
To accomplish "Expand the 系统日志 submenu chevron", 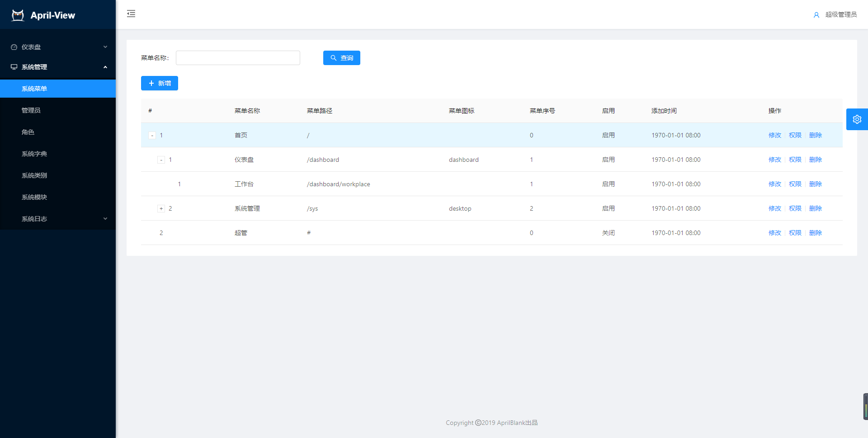I will point(105,219).
